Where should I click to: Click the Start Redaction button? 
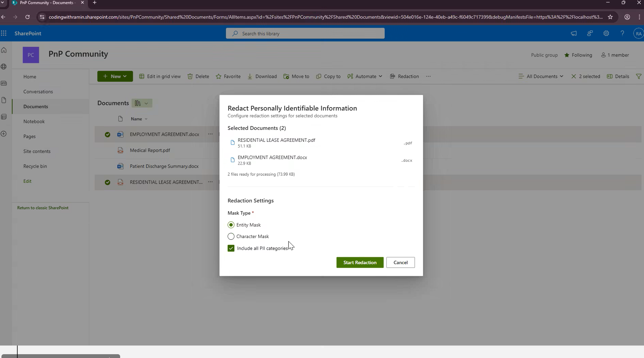360,262
